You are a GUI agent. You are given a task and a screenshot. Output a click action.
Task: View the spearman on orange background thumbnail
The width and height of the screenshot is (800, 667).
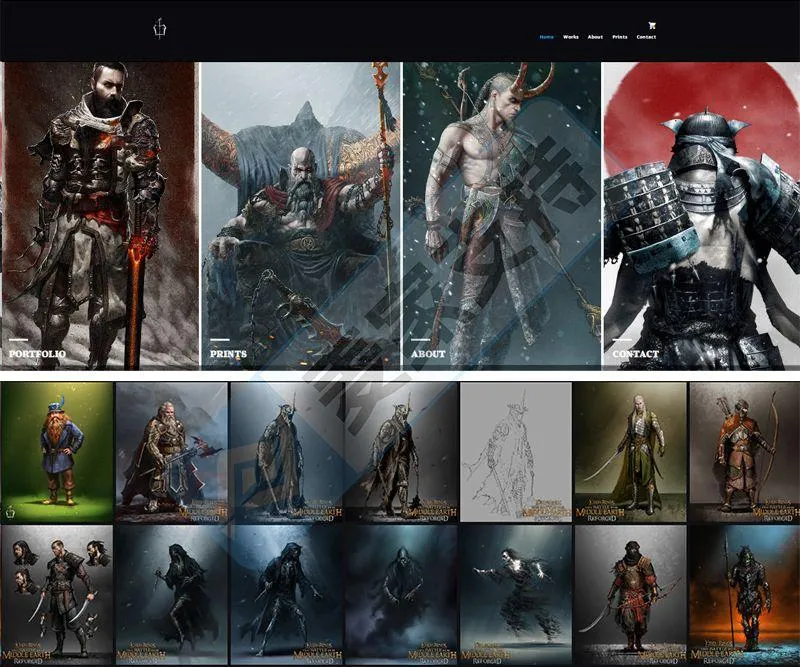point(744,595)
